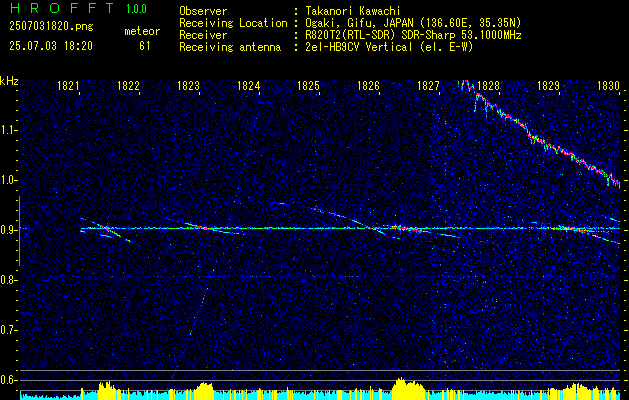629x400 pixels.
Task: Select the file name 2507031820.png
Action: pos(51,27)
